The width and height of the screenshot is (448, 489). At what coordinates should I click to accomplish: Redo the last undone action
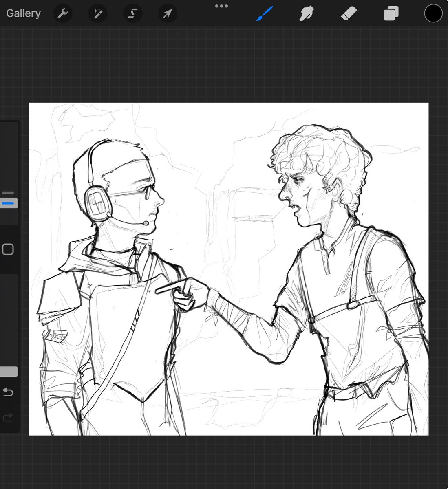point(8,417)
